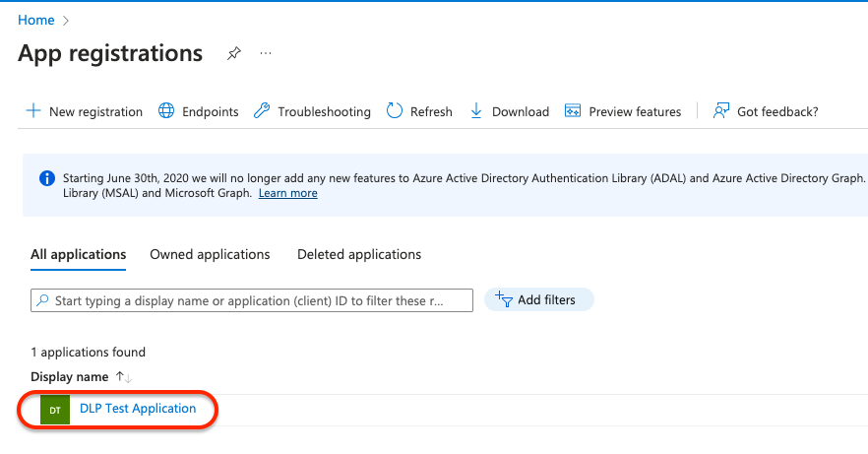
Task: Switch to Owned applications tab
Action: coord(210,254)
